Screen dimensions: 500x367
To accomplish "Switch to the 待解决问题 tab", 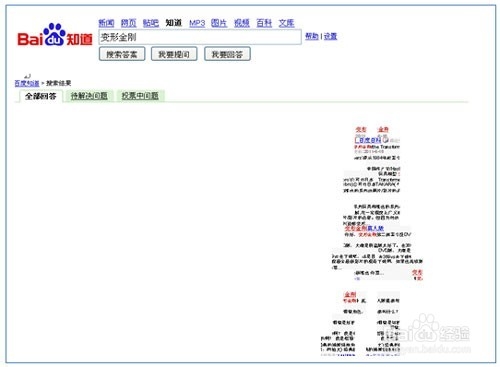I will click(89, 96).
